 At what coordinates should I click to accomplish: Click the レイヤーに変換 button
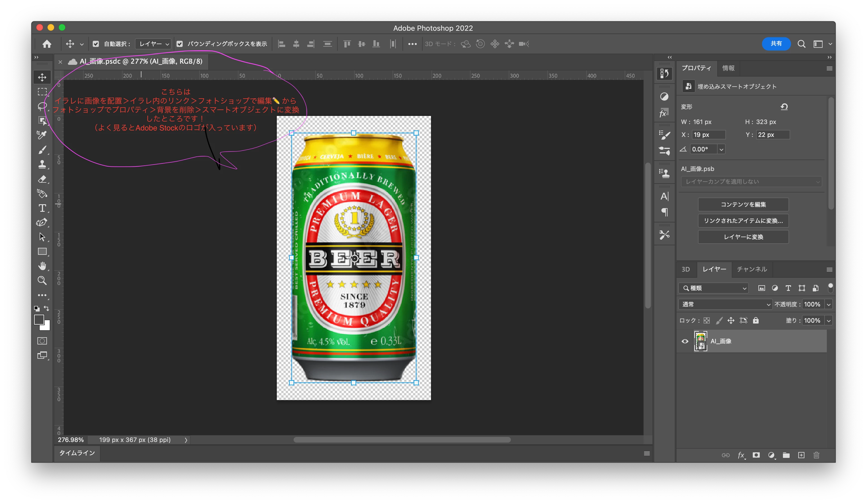743,237
